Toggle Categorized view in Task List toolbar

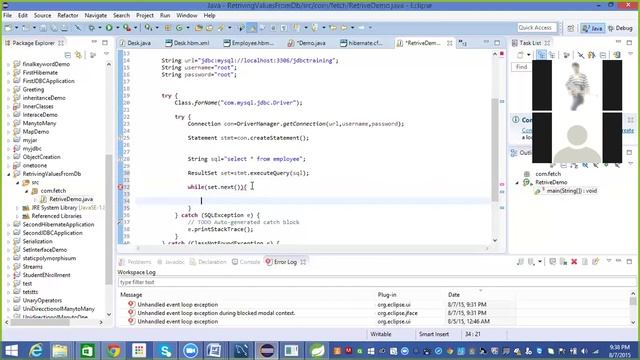[541, 55]
